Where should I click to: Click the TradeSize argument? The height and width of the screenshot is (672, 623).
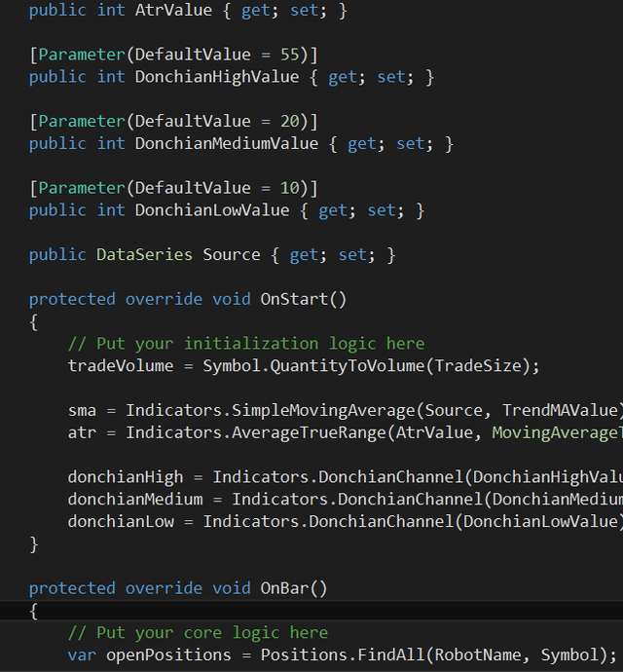478,366
